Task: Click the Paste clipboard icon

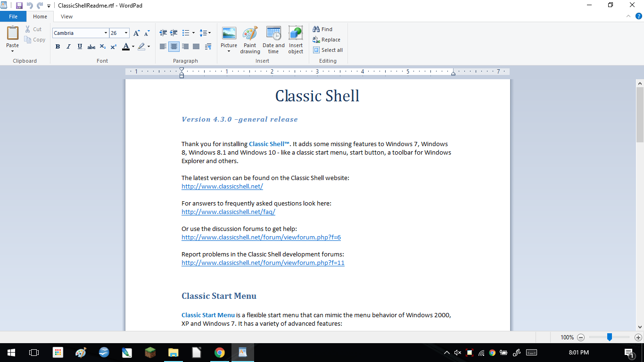Action: coord(13,33)
